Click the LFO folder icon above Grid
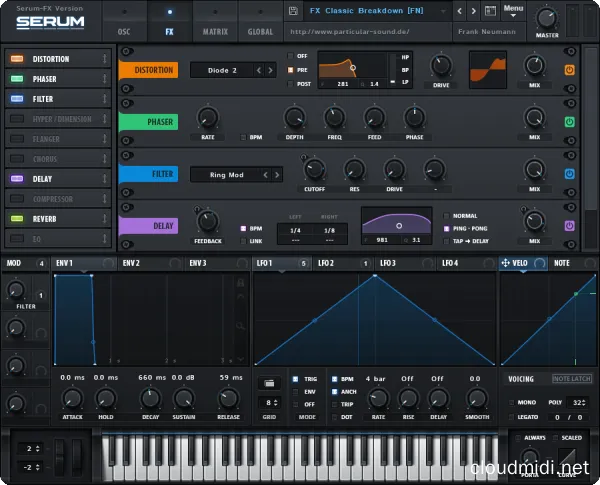 tap(269, 383)
